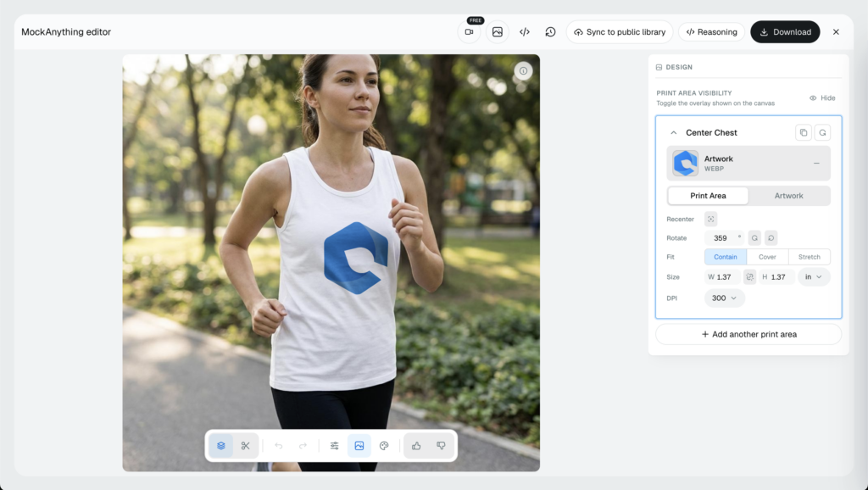Hide the print area overlay
Image resolution: width=868 pixels, height=490 pixels.
click(x=822, y=98)
